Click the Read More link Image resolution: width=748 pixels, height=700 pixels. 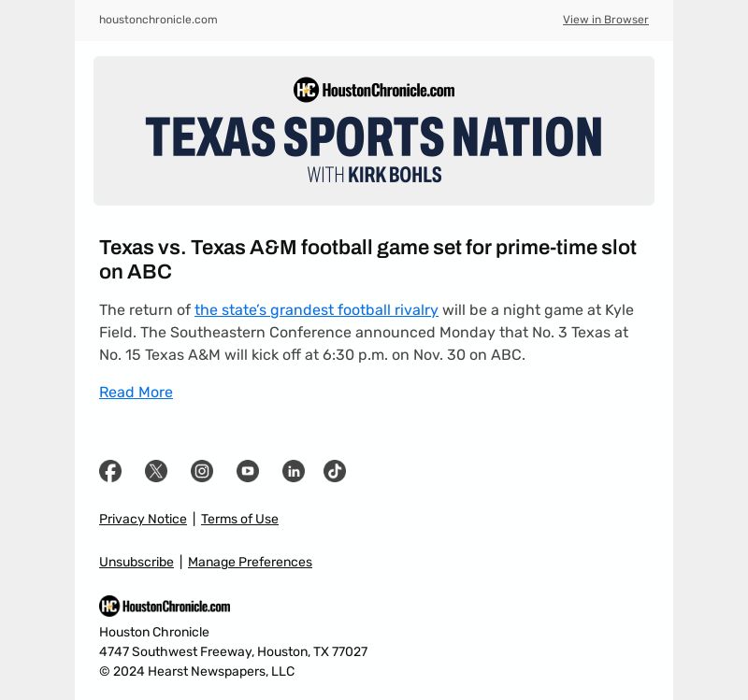(x=136, y=392)
